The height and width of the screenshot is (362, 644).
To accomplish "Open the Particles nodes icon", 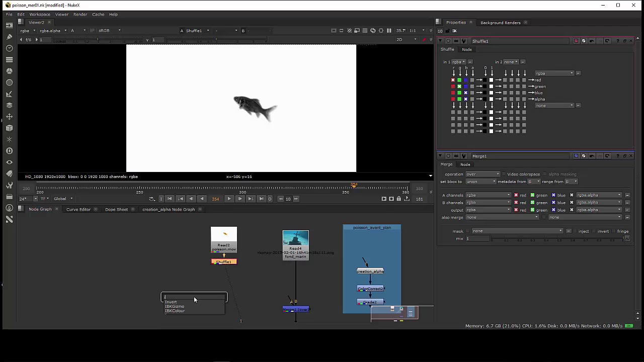I will tap(9, 139).
